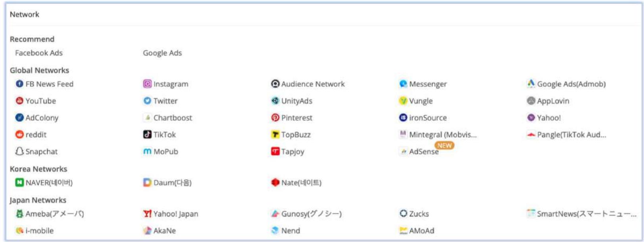Click the AkaNe icon
644x242 pixels.
147,231
